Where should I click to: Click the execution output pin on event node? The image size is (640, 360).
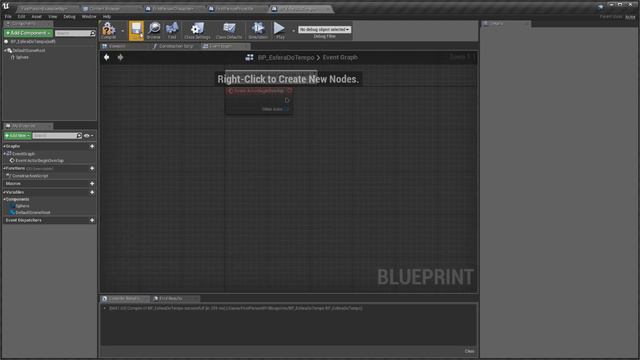click(287, 100)
